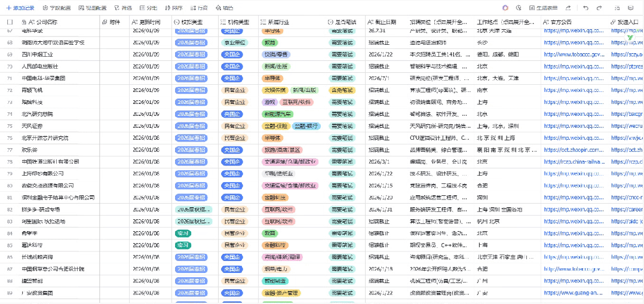Open the tobacco.gov 官方公告 link in row 69
644x304 pixels.
pos(574,54)
